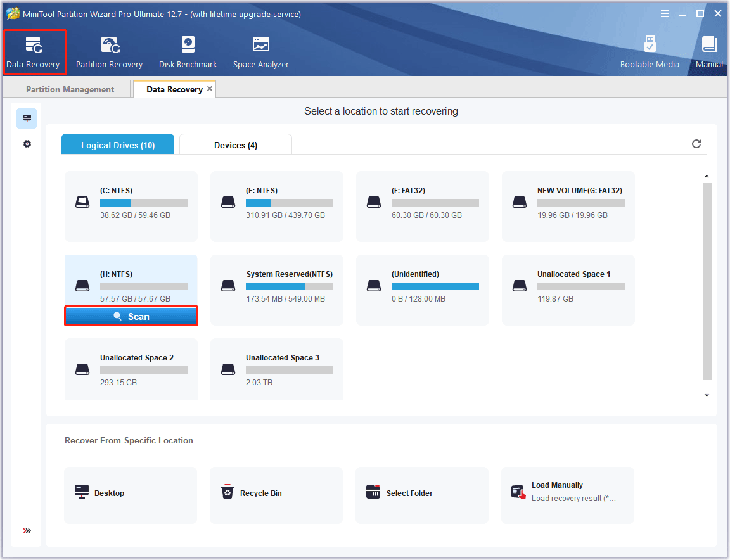Image resolution: width=730 pixels, height=560 pixels.
Task: Select the (C: NTFS) drive card
Action: [x=131, y=207]
